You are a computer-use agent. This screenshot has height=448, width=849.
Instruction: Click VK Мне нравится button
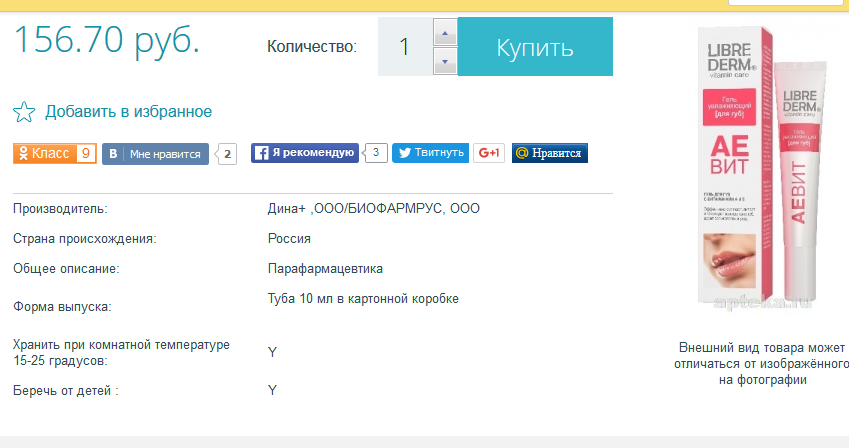(156, 154)
